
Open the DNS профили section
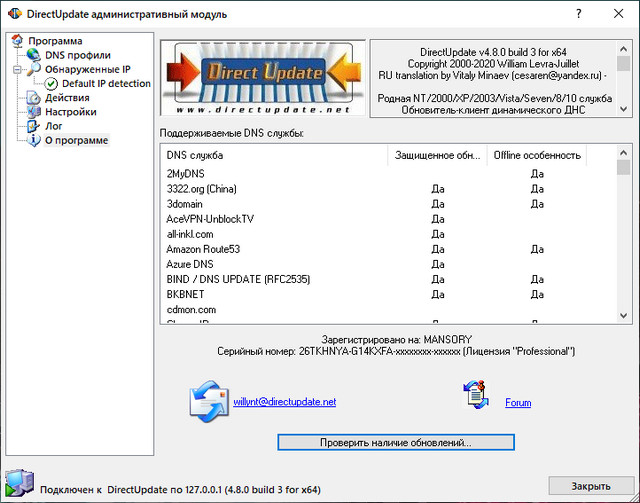[x=78, y=55]
